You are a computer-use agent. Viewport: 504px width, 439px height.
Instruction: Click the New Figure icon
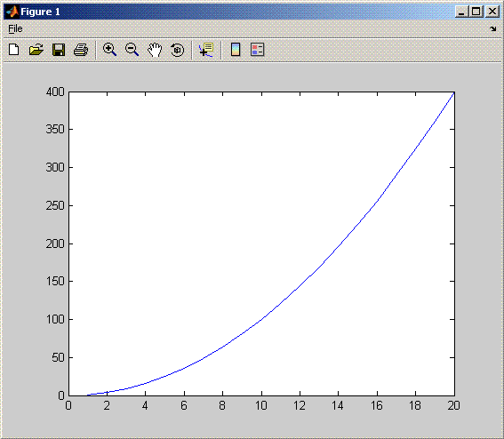pos(14,50)
